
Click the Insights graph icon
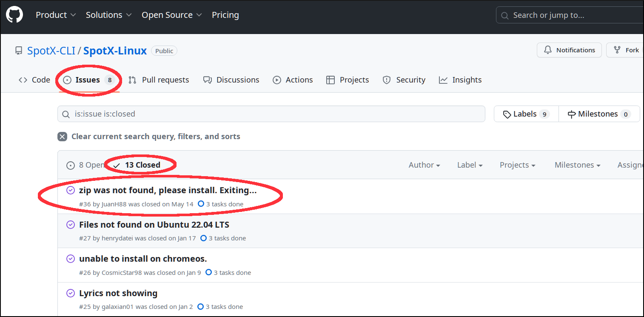[x=443, y=80]
